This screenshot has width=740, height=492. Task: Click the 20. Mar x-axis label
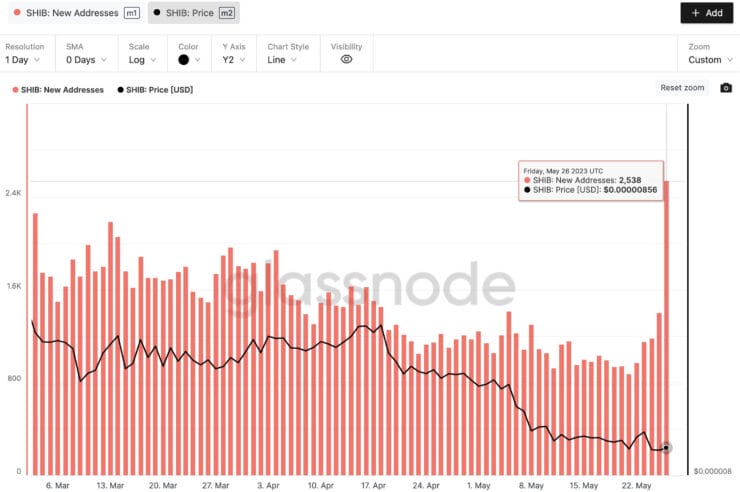(163, 485)
